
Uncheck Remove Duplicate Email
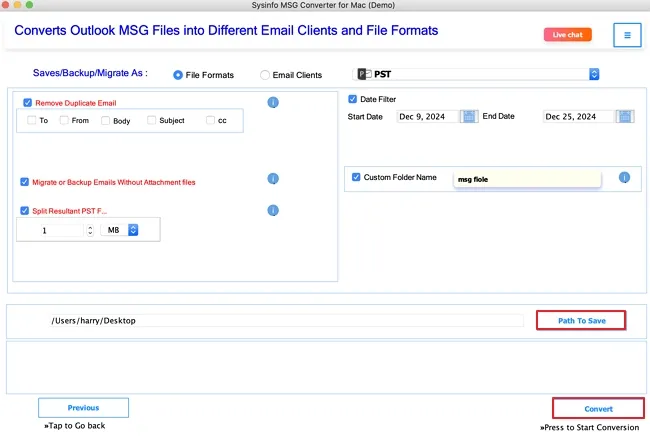[27, 102]
